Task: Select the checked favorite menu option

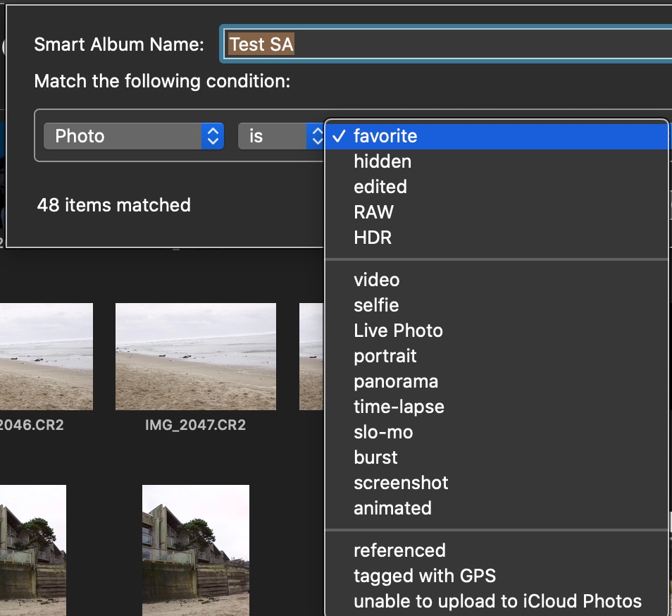Action: click(x=385, y=136)
